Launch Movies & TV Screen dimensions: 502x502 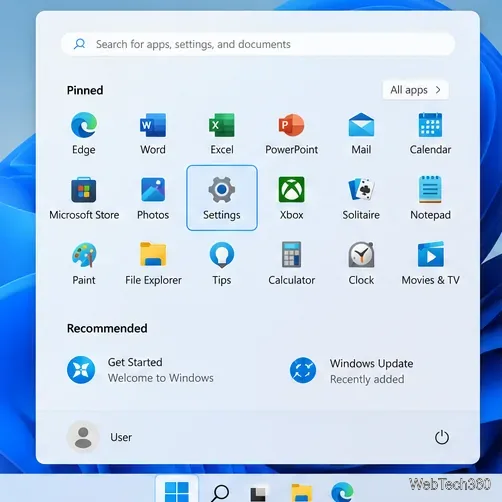click(x=430, y=264)
